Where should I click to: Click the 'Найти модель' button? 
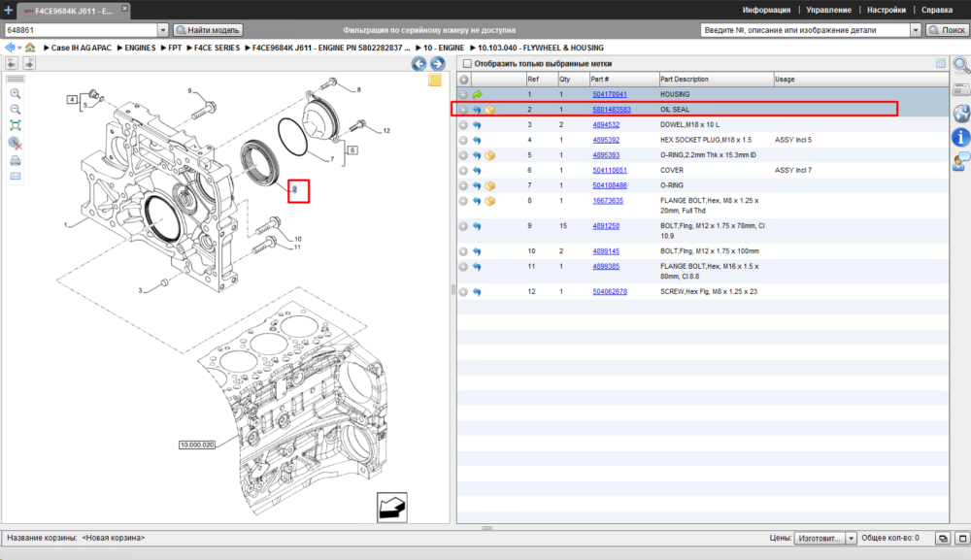[208, 30]
